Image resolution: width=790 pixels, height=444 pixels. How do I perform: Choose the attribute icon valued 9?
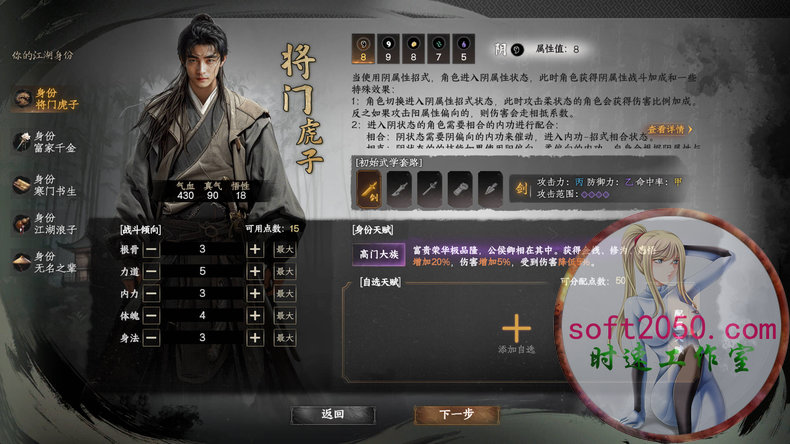pos(388,49)
